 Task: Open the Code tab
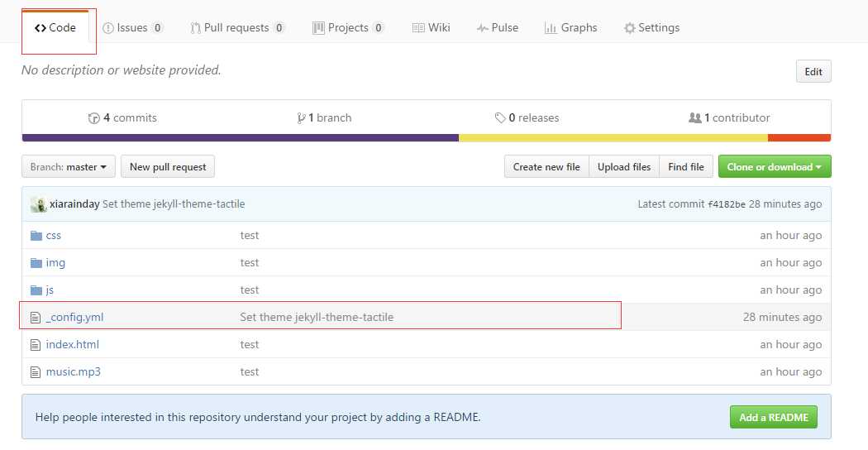[55, 27]
